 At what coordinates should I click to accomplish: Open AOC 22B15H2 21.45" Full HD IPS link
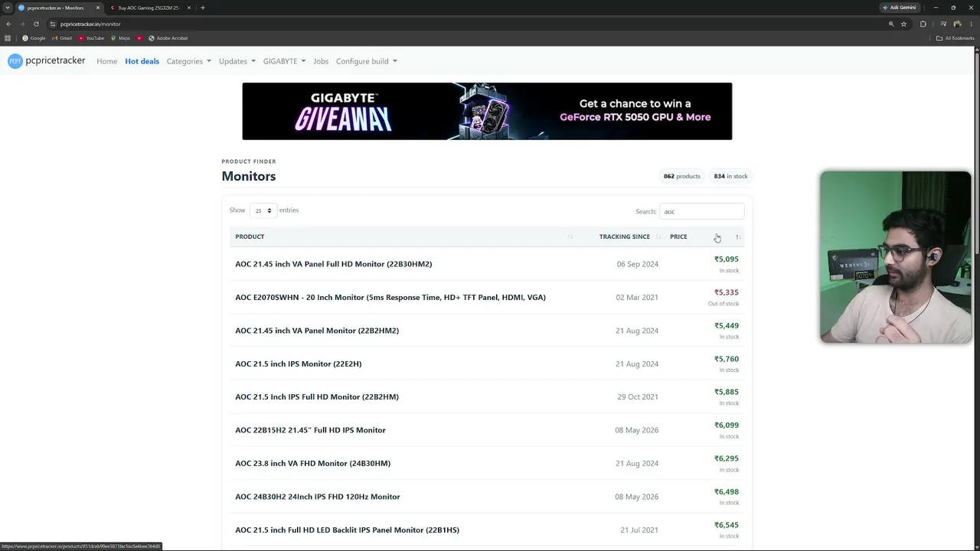pyautogui.click(x=310, y=430)
